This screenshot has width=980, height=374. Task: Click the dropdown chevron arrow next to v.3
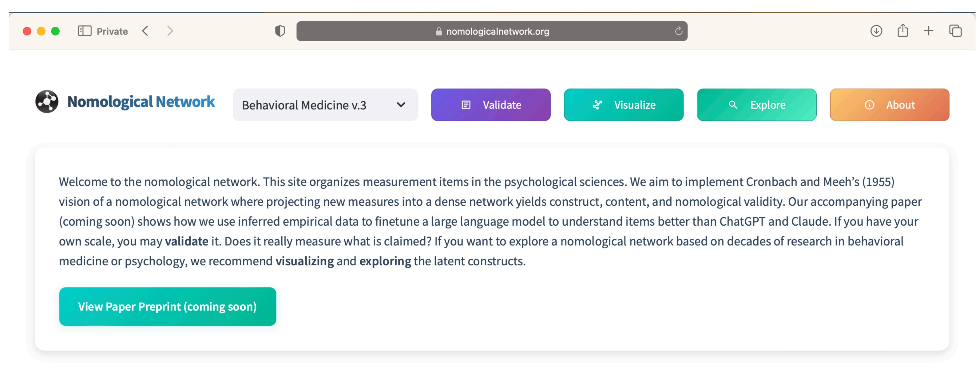pos(401,105)
